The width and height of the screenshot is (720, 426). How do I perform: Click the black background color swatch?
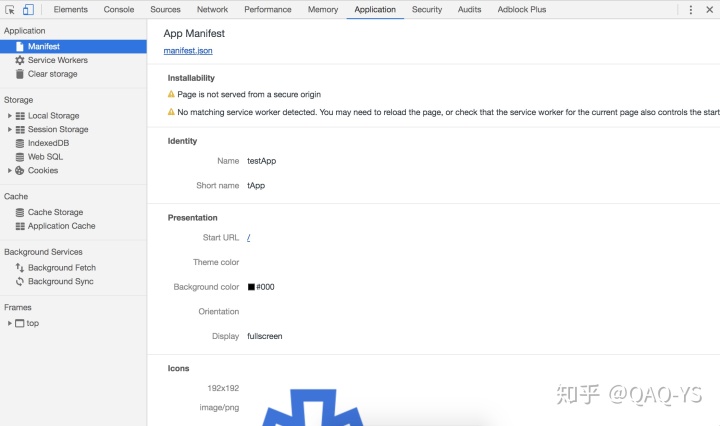pos(251,287)
